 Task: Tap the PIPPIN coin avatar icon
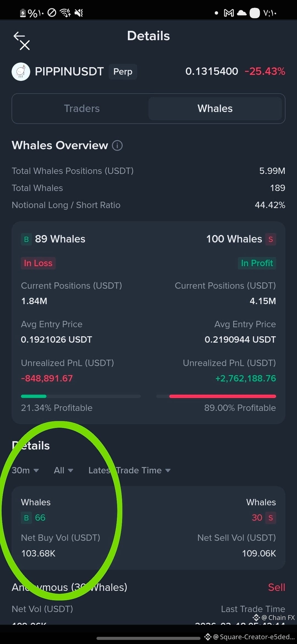pyautogui.click(x=21, y=72)
